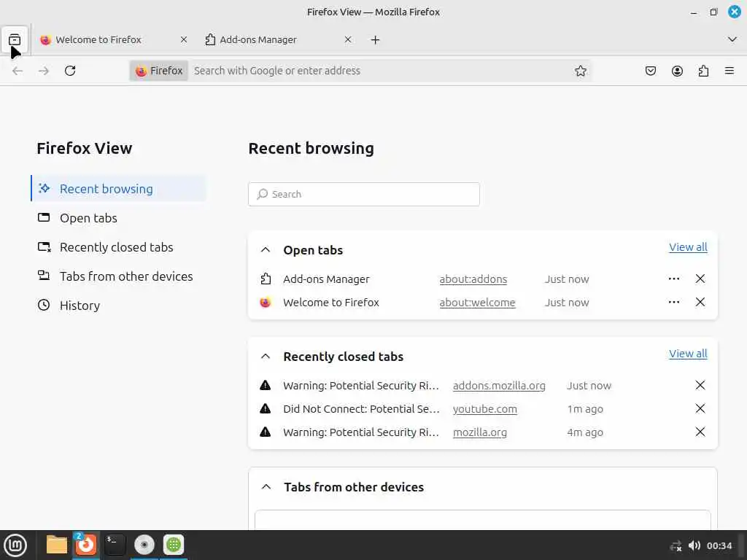Open the Extensions toolbar button
747x560 pixels.
tap(703, 71)
